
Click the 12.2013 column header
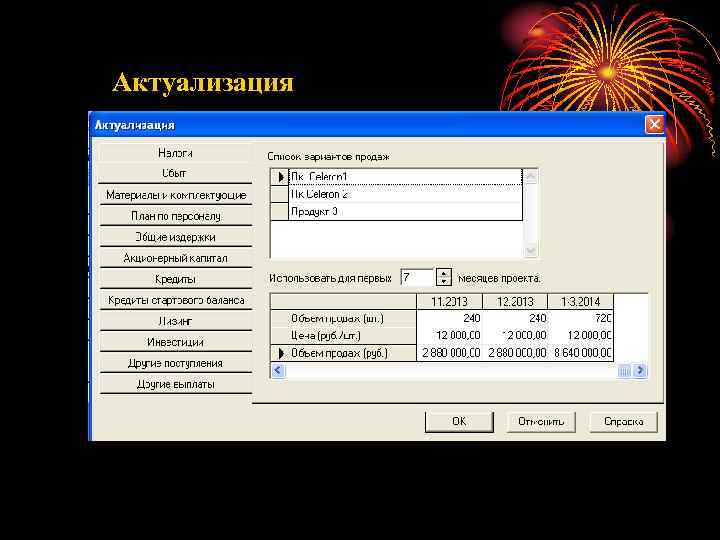[515, 302]
